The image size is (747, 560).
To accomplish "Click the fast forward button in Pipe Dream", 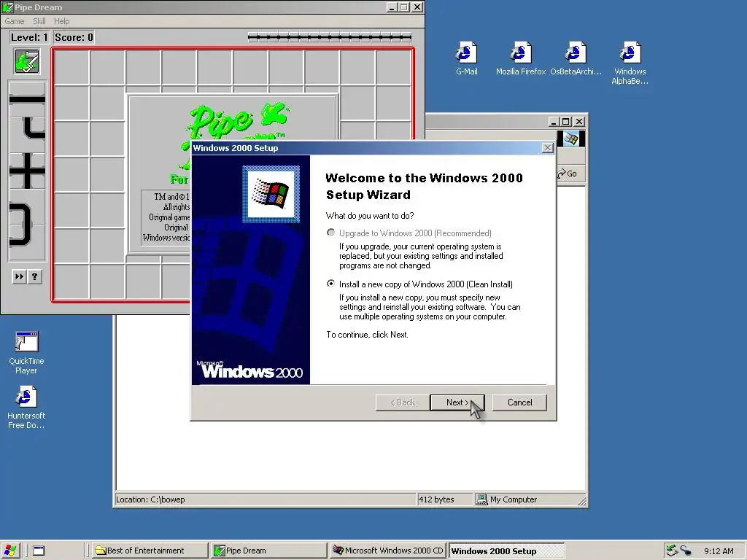I will 19,276.
